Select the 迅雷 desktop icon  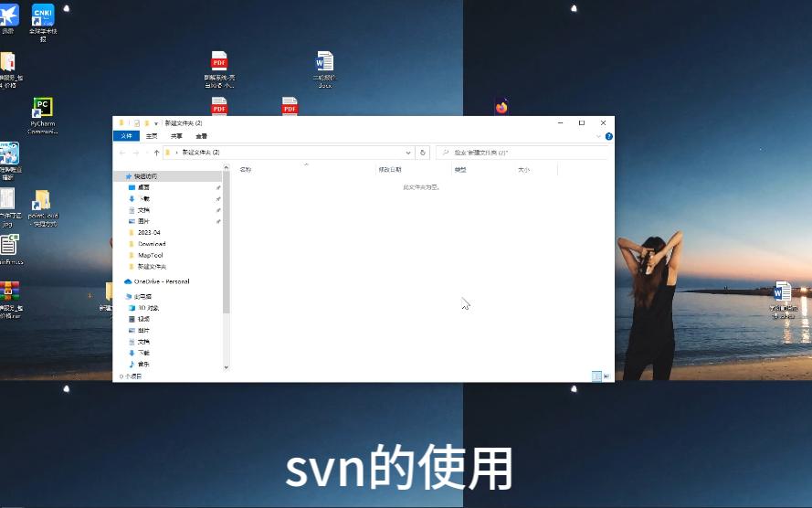pyautogui.click(x=9, y=18)
